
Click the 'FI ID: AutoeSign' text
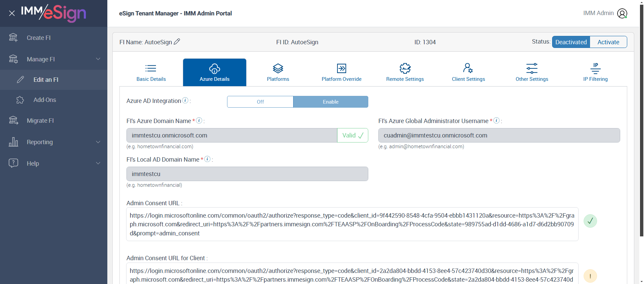point(297,42)
